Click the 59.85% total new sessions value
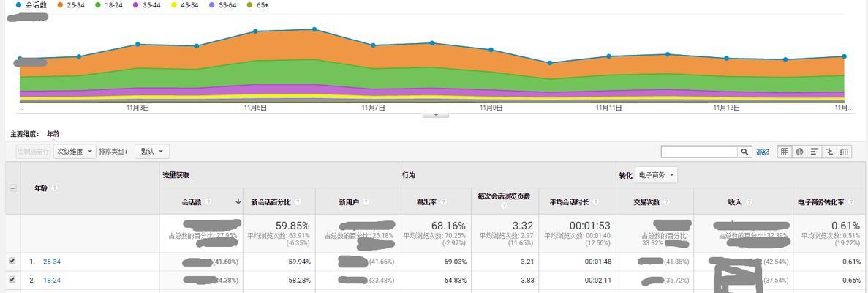The image size is (868, 293). [x=293, y=226]
